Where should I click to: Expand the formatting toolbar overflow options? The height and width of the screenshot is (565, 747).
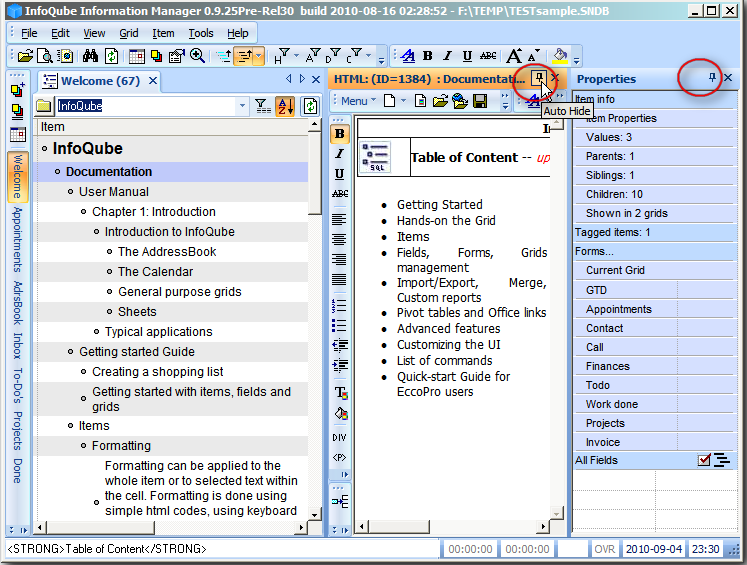click(576, 61)
